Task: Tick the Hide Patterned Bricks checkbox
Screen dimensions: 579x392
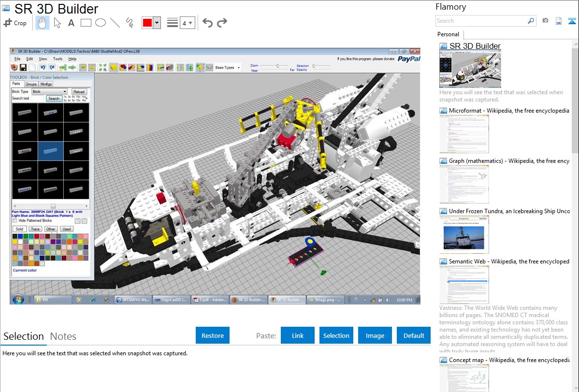Action: 15,220
